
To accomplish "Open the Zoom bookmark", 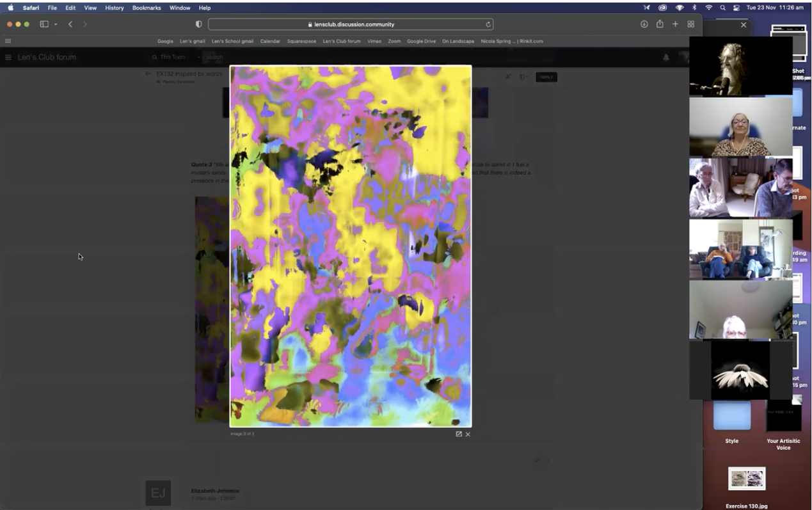I will [x=394, y=41].
